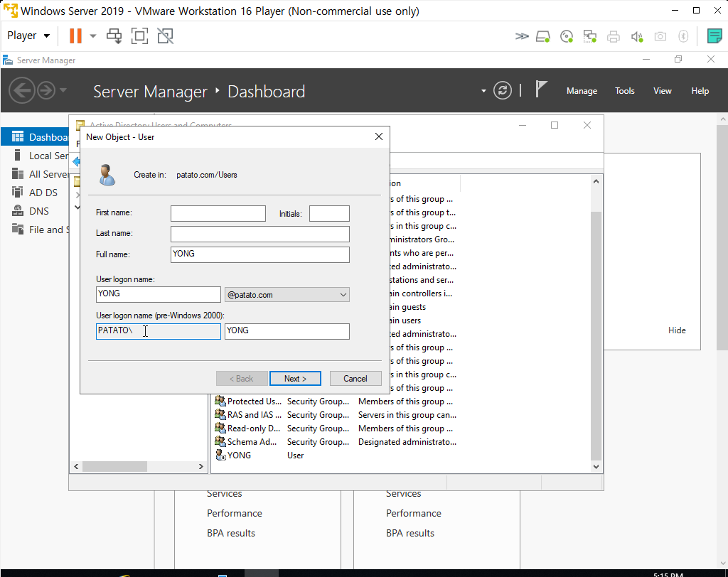Image resolution: width=728 pixels, height=577 pixels.
Task: Open the Help menu in Server Manager
Action: coord(700,91)
